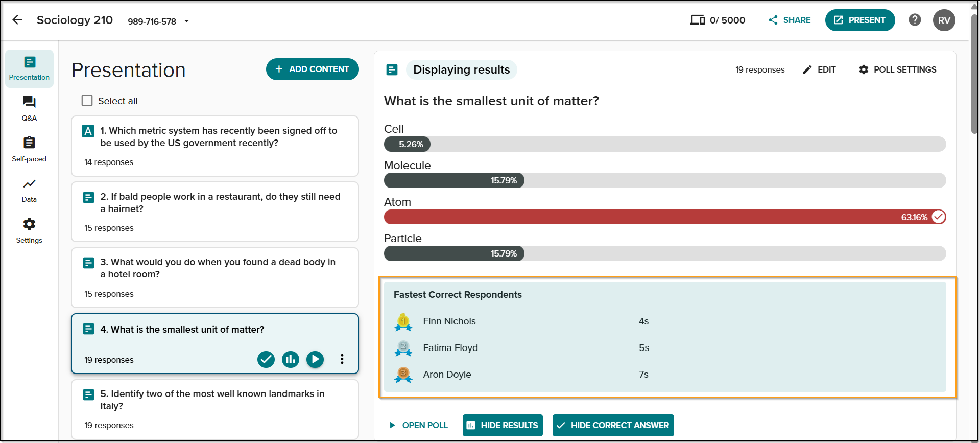This screenshot has height=443, width=980.
Task: Click the gold medal icon for Finn Nichols
Action: click(x=403, y=322)
